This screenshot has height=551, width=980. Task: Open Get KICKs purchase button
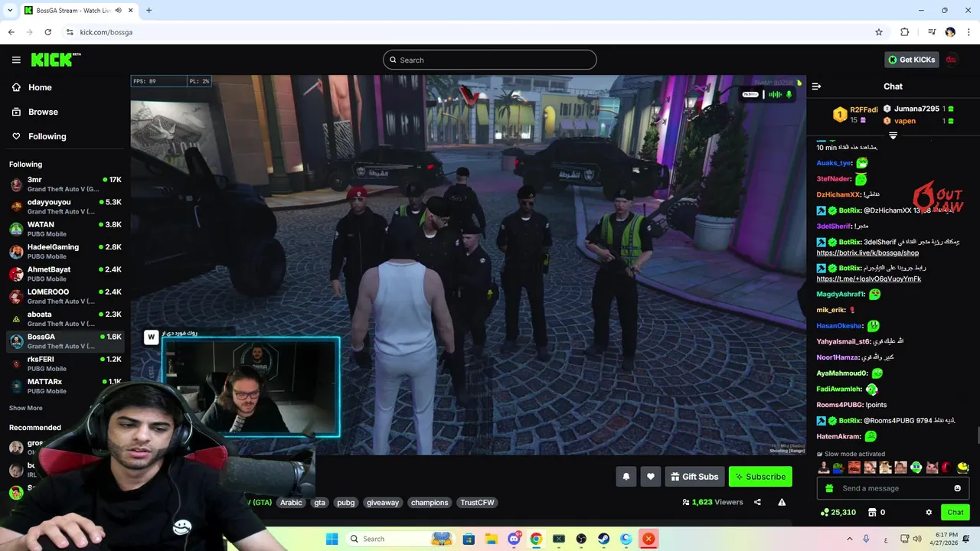point(911,60)
